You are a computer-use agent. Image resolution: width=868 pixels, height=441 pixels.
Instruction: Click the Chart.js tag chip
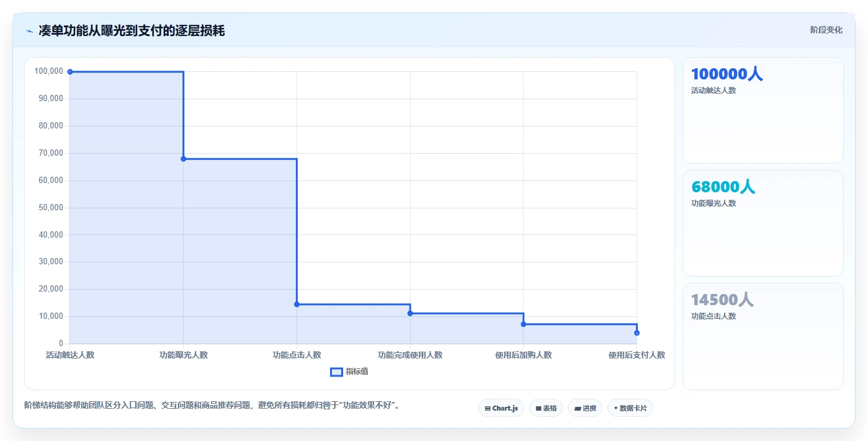501,408
